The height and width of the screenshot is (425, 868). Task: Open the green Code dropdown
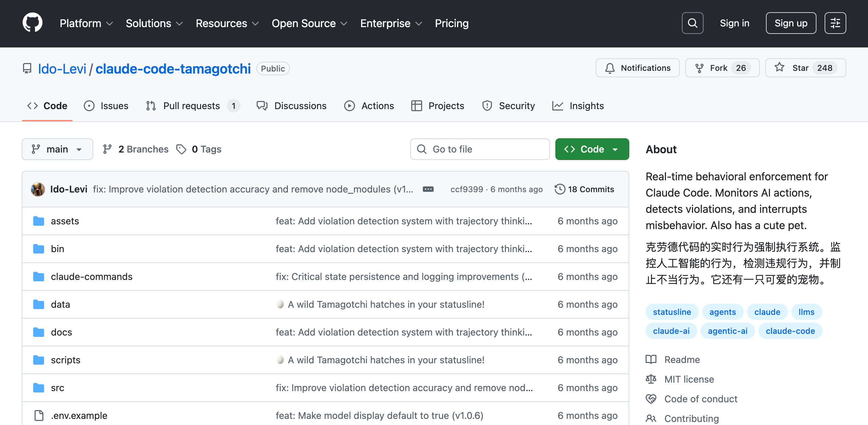click(592, 149)
